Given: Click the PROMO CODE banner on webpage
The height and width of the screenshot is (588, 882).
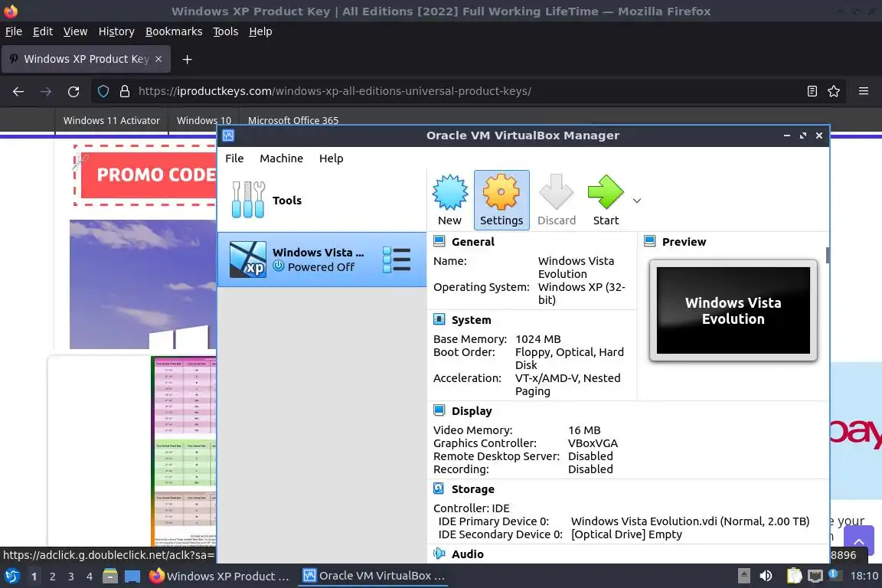Looking at the screenshot, I should click(x=146, y=175).
